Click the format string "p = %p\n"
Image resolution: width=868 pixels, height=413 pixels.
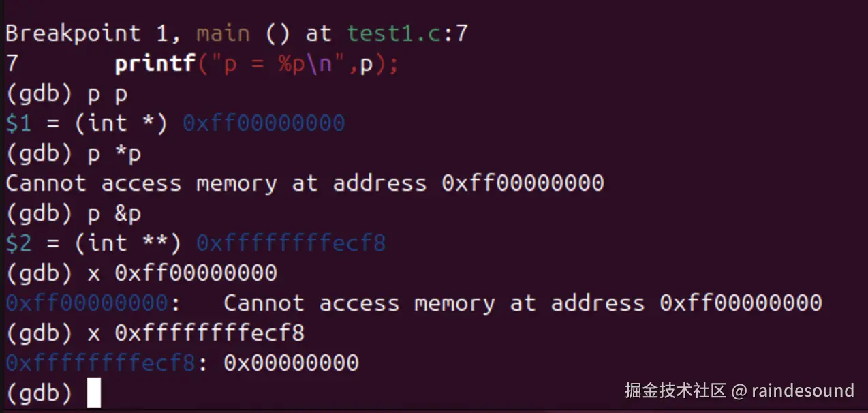pos(277,64)
